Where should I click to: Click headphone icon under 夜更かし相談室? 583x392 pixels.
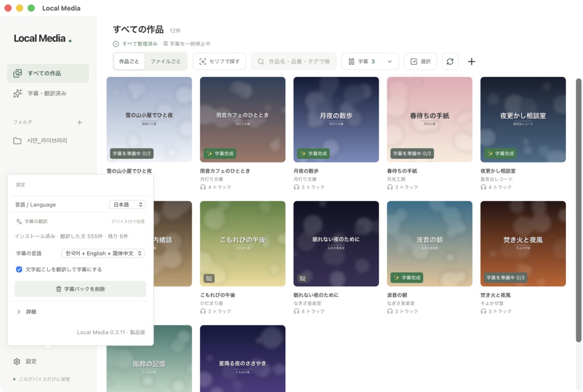[483, 187]
